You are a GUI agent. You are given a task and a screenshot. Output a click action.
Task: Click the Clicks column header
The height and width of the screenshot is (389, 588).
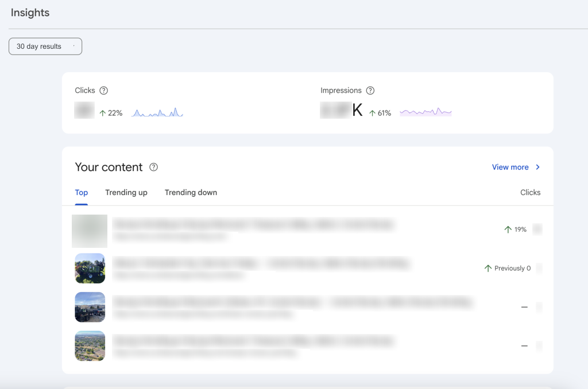(530, 193)
